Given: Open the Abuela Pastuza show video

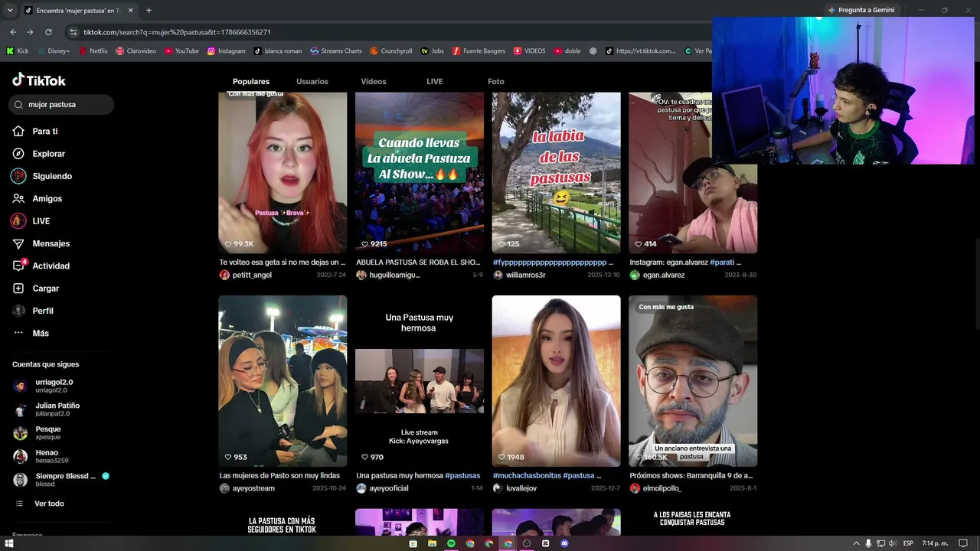Looking at the screenshot, I should pos(420,172).
